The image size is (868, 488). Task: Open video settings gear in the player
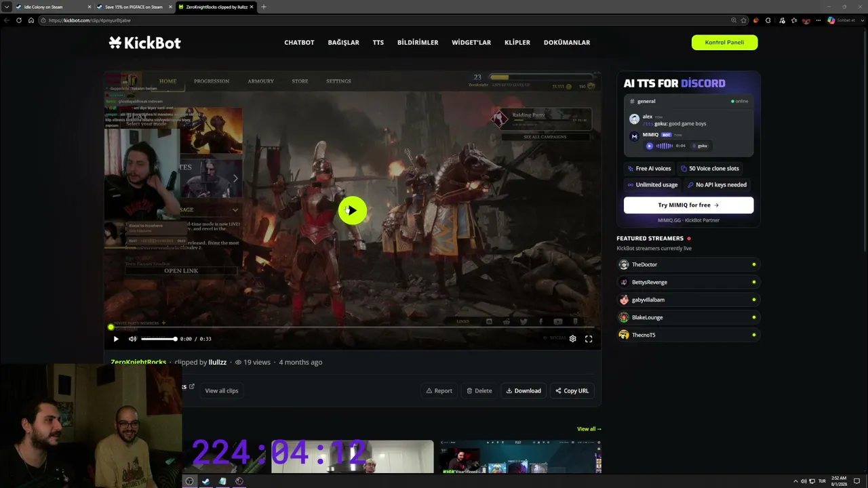(572, 339)
